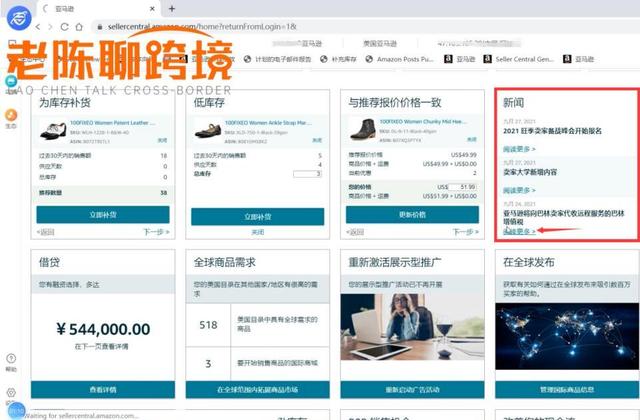
Task: Click 阅读更多 under 巴林增值税 news
Action: [519, 231]
